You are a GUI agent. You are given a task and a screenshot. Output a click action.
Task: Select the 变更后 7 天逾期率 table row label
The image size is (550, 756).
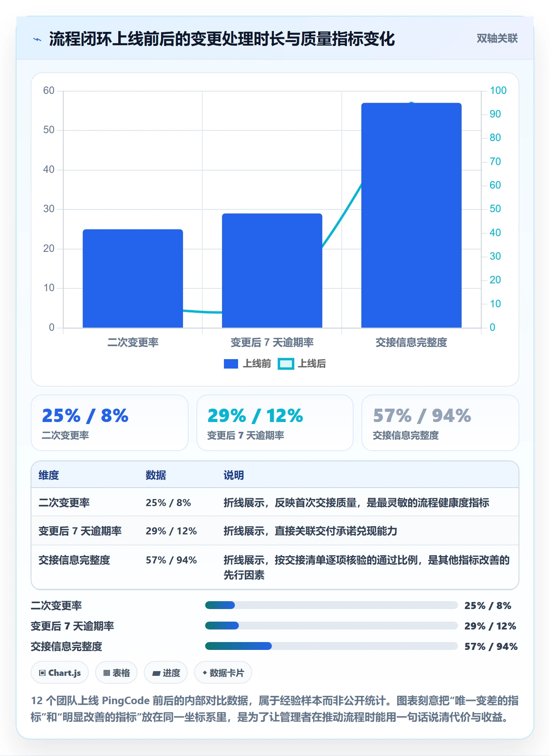point(80,531)
